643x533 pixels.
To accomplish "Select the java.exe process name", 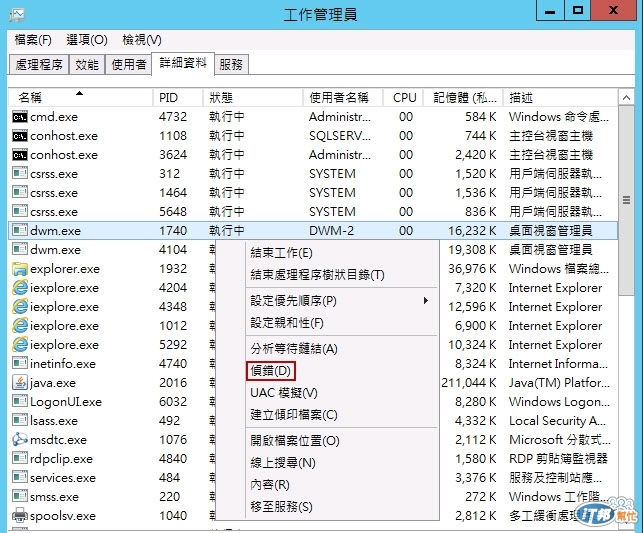I will point(53,383).
